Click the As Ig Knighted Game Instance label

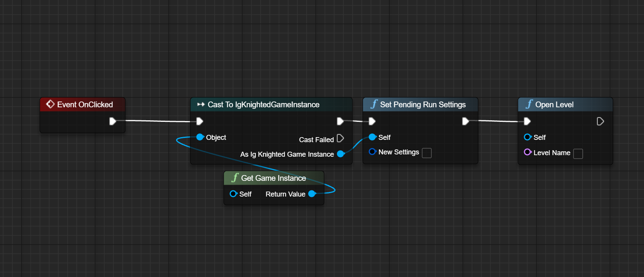(287, 154)
